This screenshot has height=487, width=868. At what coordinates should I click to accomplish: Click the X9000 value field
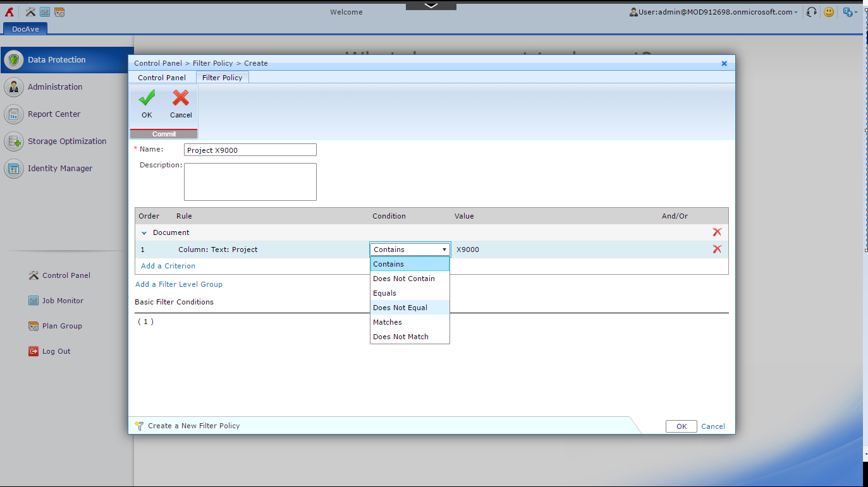[x=468, y=250]
